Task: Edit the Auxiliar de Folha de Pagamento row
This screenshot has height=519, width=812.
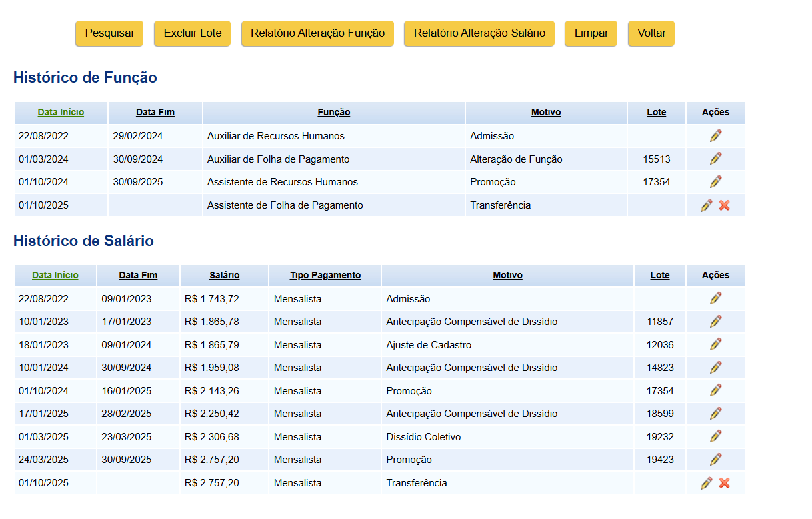Action: [715, 159]
